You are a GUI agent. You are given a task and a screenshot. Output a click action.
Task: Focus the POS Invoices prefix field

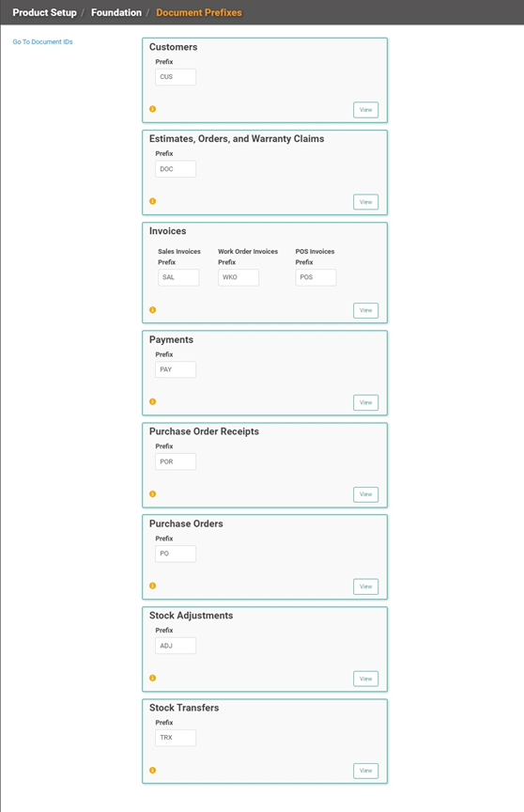[316, 277]
